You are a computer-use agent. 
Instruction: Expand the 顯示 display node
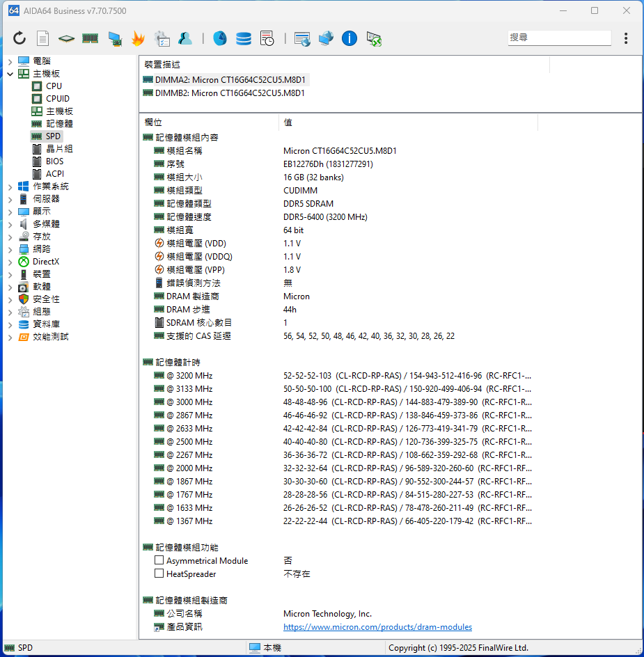click(10, 212)
